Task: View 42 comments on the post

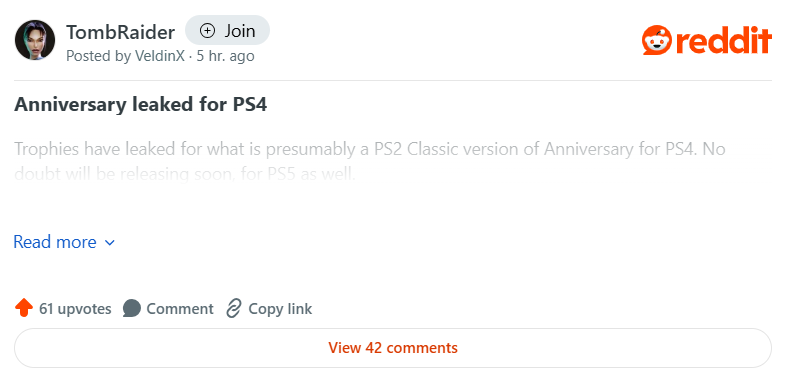Action: click(x=393, y=348)
